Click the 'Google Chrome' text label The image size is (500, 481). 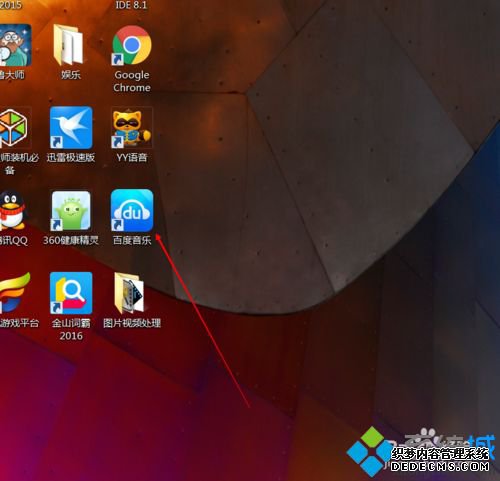click(132, 81)
